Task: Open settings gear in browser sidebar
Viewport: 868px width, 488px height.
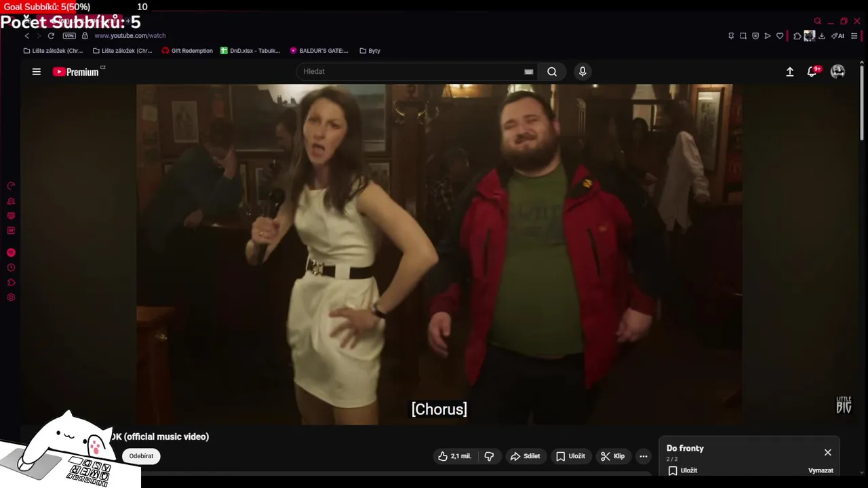Action: pos(11,298)
